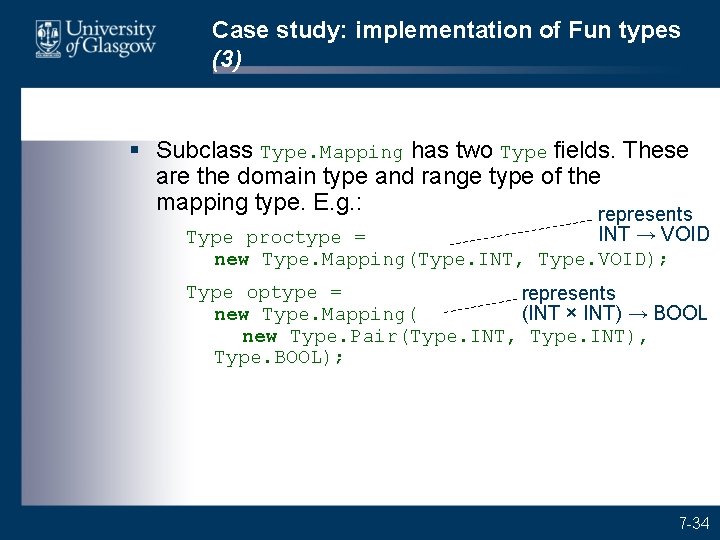Click the square bullet before 'Subclass'
The height and width of the screenshot is (540, 720).
pos(135,150)
